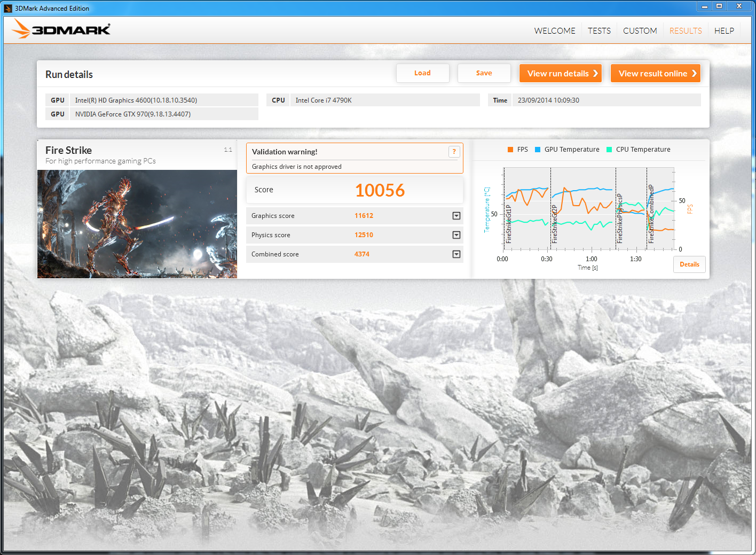
Task: Open the TESTS tab
Action: coord(599,31)
